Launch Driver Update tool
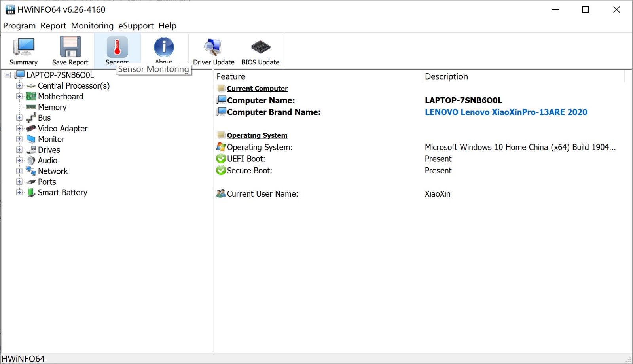The width and height of the screenshot is (633, 364). [214, 51]
